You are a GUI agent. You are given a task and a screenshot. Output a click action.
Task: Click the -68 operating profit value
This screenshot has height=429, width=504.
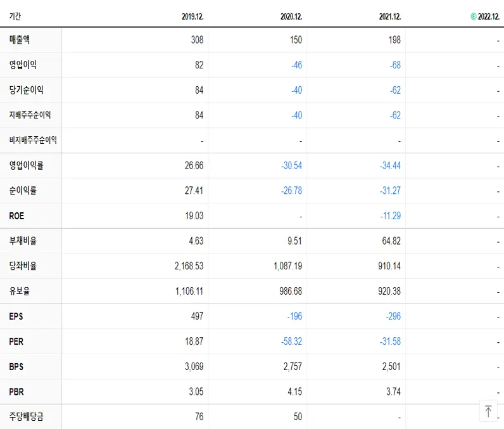395,65
